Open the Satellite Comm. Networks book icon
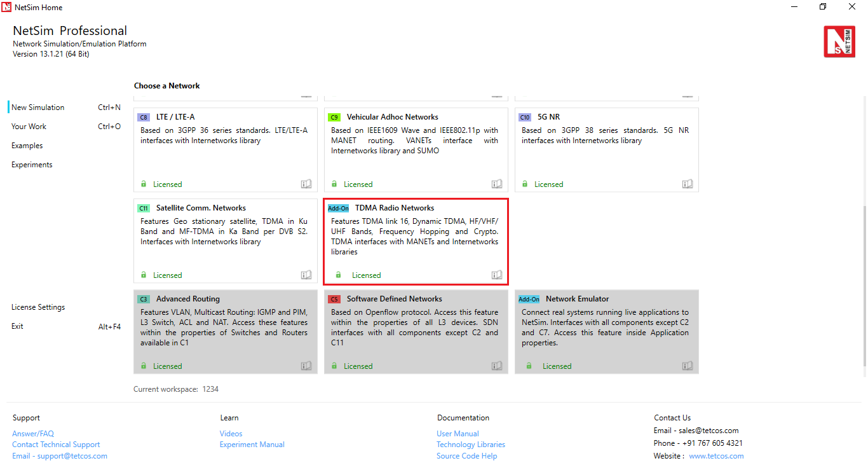868x463 pixels. [x=306, y=275]
